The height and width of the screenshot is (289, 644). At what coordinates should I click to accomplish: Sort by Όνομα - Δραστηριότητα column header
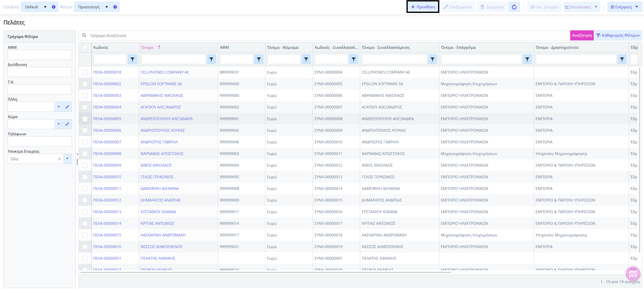click(x=557, y=48)
